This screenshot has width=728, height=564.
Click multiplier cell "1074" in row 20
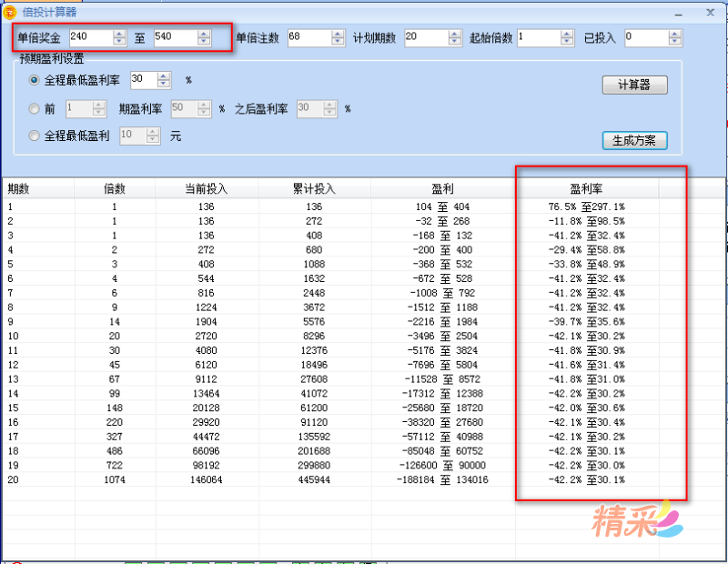point(115,480)
